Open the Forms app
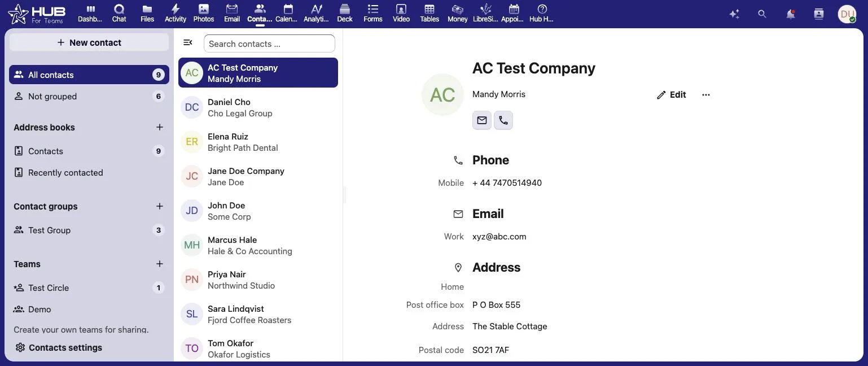 click(x=373, y=14)
